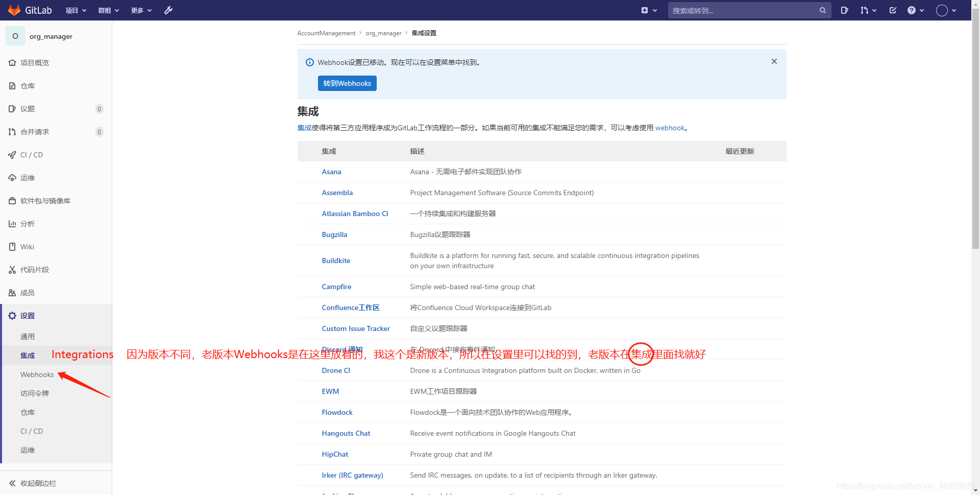Open Atlassian Bamboo CI integration
This screenshot has height=495, width=980.
click(355, 214)
